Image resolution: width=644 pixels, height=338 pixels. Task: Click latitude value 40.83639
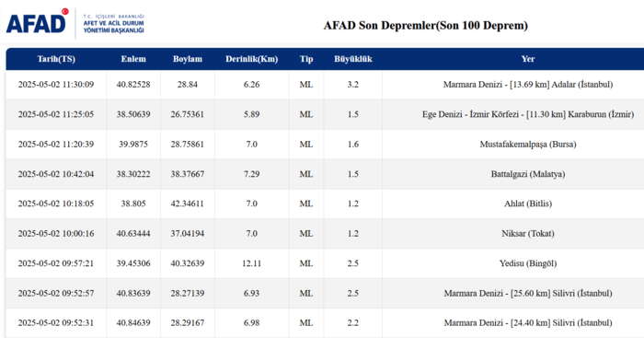click(133, 293)
